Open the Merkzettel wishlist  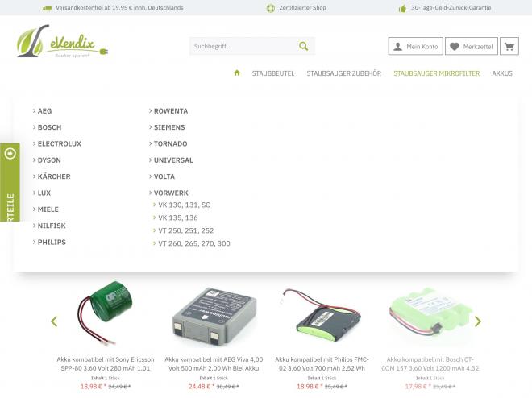472,46
